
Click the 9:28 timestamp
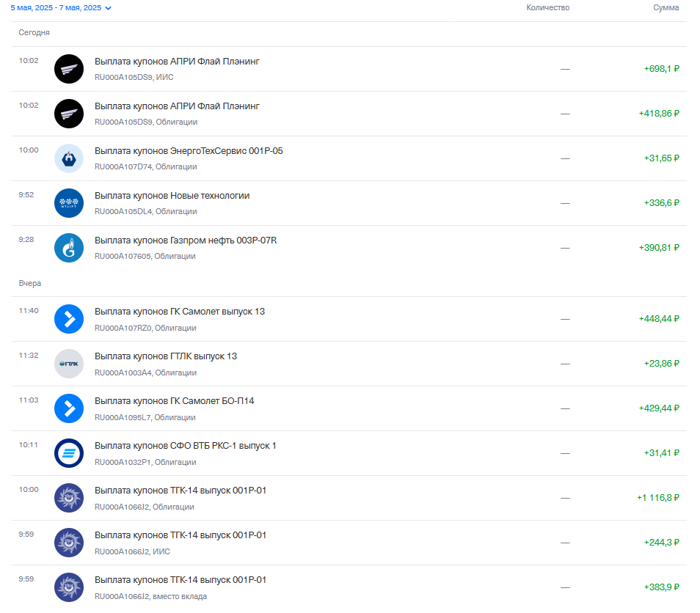click(x=26, y=239)
